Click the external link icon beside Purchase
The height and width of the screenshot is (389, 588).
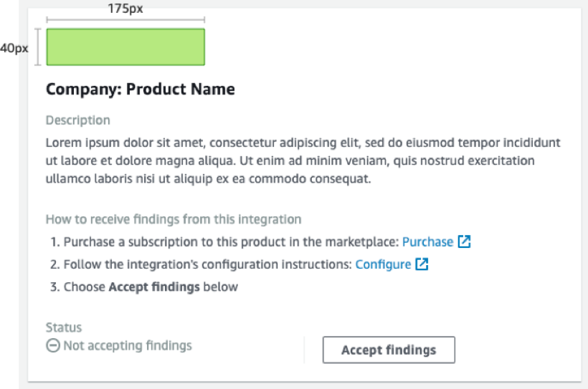[464, 242]
